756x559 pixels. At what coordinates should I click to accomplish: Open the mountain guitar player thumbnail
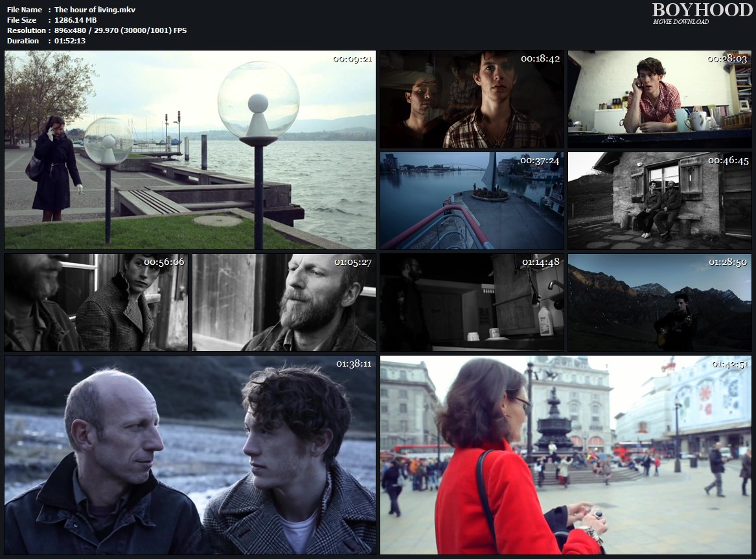point(659,302)
